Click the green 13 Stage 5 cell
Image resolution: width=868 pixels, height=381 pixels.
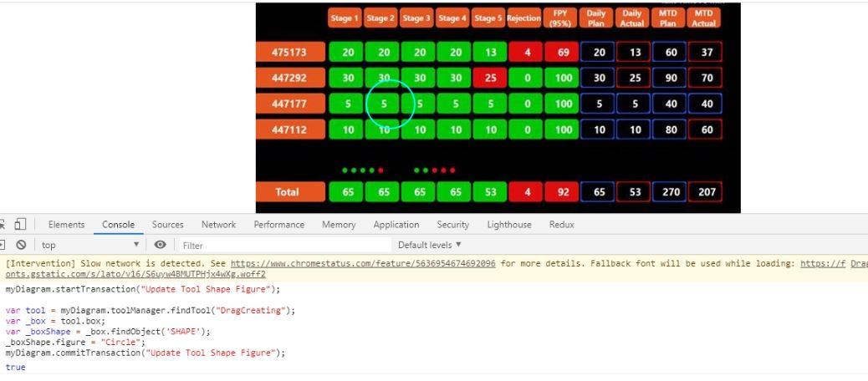point(490,52)
